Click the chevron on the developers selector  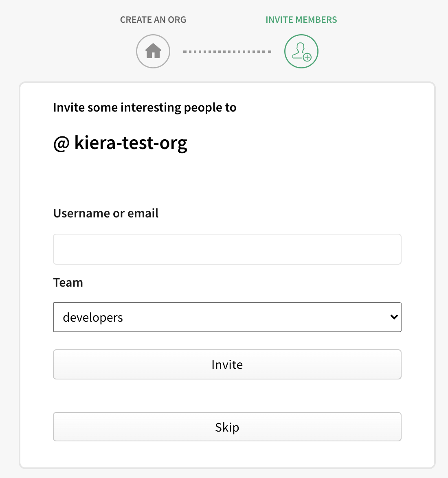point(393,317)
